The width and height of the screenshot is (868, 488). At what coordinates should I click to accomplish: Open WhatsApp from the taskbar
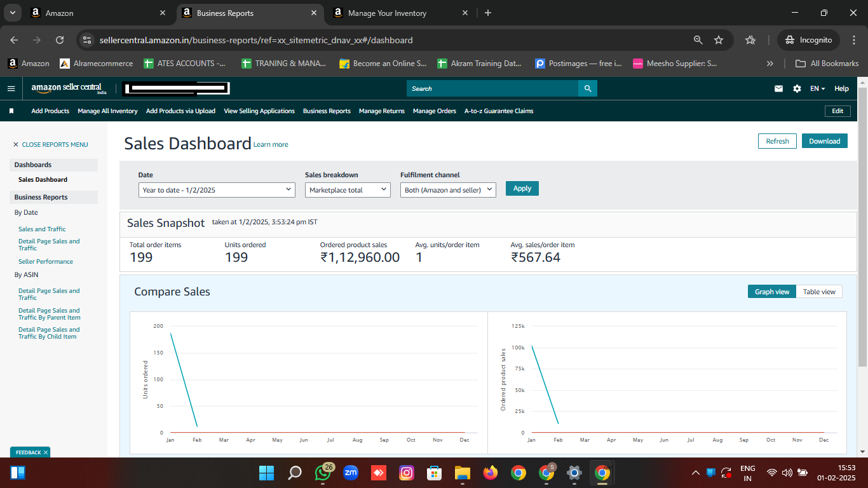click(323, 473)
